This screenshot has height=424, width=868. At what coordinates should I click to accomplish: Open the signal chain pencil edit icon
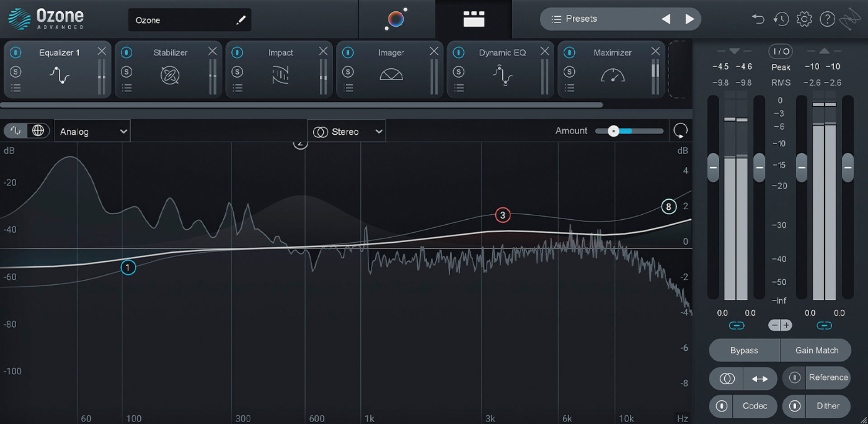(x=241, y=20)
